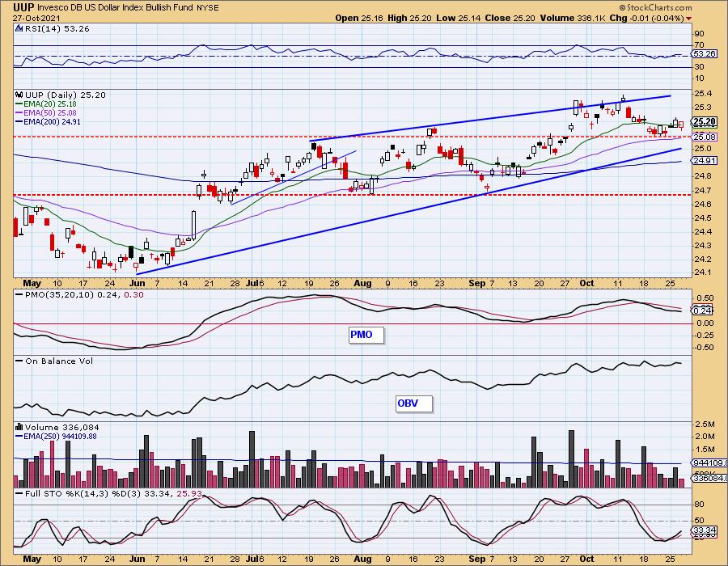The width and height of the screenshot is (728, 566).
Task: Click the 33.34 tag on stochastic axis
Action: [x=705, y=530]
